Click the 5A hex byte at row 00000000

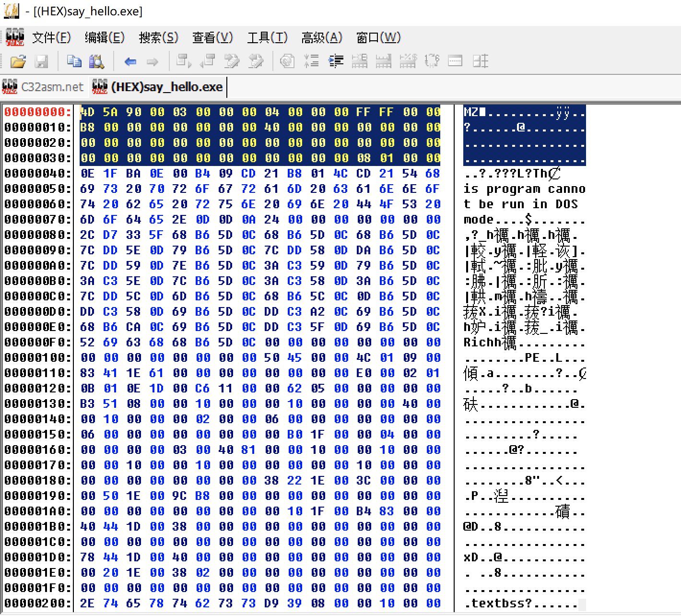tap(110, 112)
